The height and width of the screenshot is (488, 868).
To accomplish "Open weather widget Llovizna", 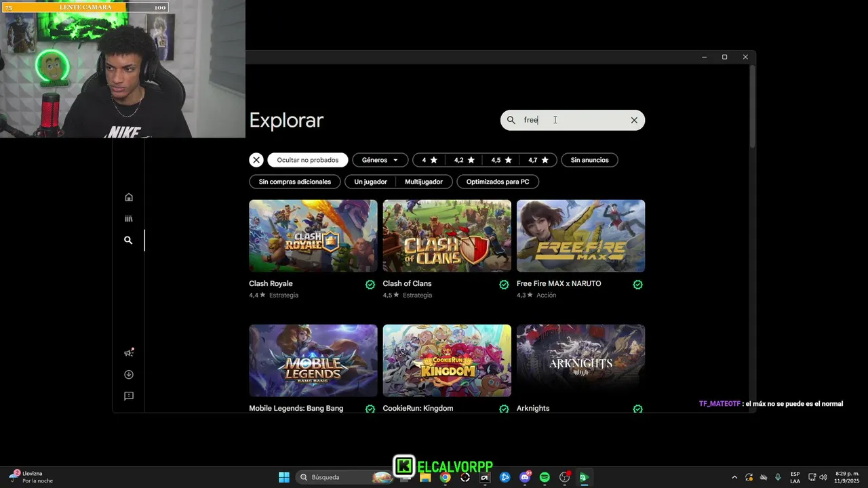I will tap(31, 477).
